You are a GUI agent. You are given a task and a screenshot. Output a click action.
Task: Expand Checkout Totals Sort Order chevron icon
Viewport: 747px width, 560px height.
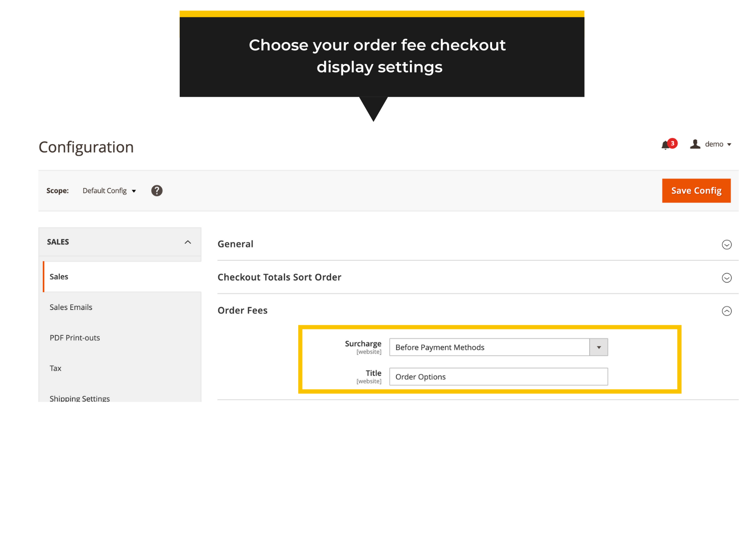726,278
